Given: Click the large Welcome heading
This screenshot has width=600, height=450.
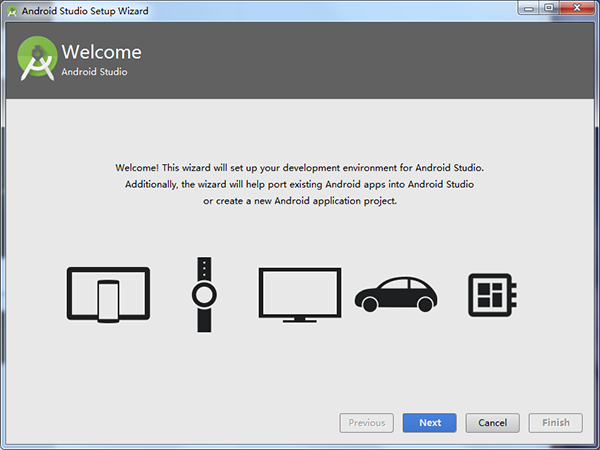Looking at the screenshot, I should (x=101, y=52).
